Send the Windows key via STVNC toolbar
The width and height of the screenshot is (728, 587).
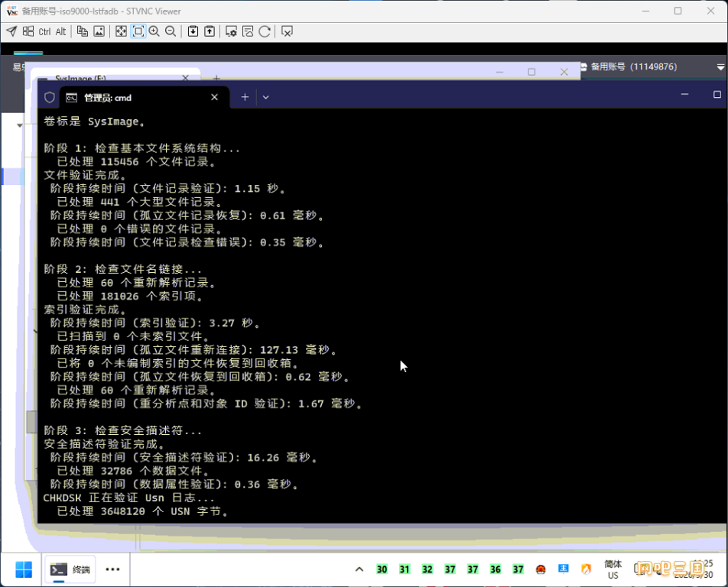coord(28,31)
